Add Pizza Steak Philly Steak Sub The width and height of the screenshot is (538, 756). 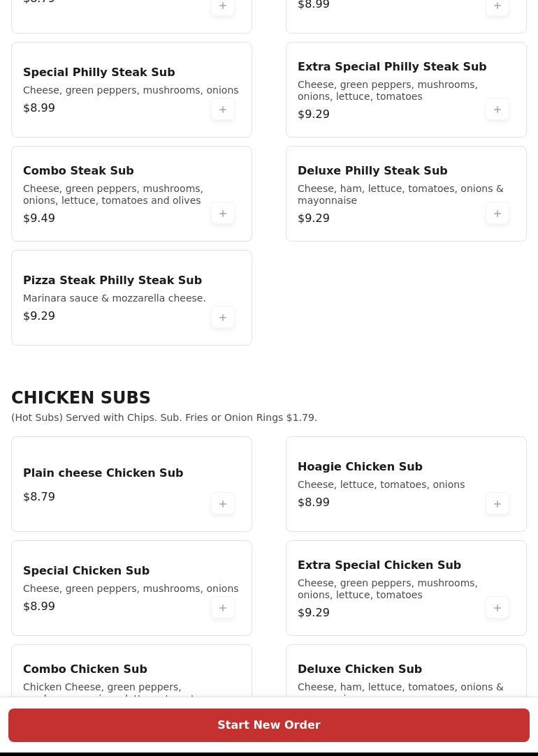(223, 318)
